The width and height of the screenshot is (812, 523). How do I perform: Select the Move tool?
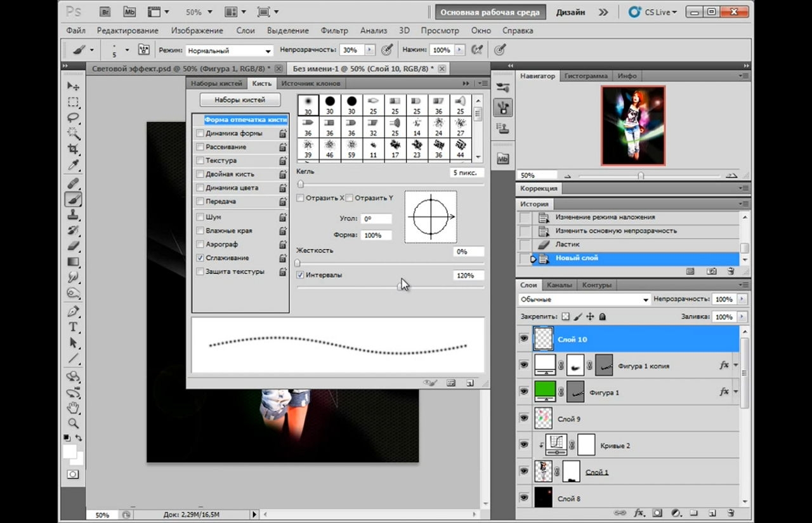point(74,86)
